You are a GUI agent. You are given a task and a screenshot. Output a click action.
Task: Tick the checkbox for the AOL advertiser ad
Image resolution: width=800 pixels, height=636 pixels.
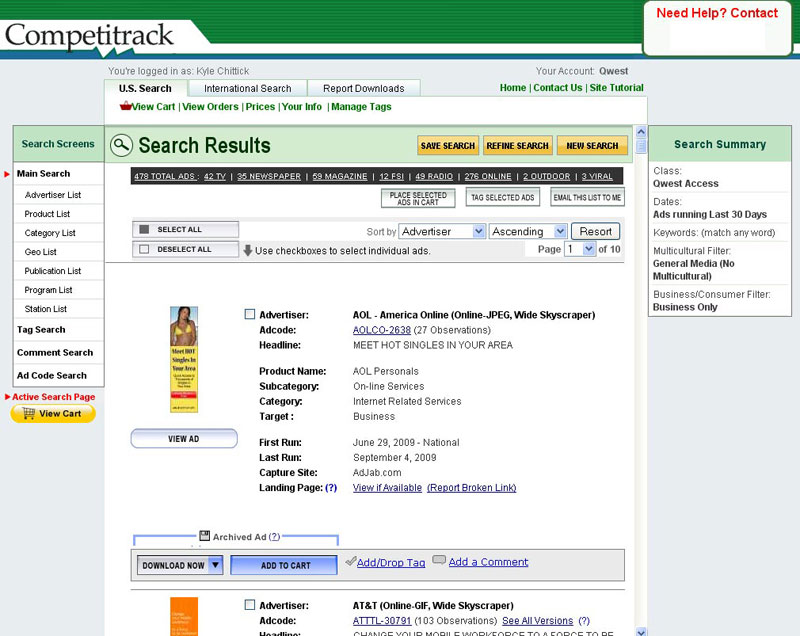(249, 314)
